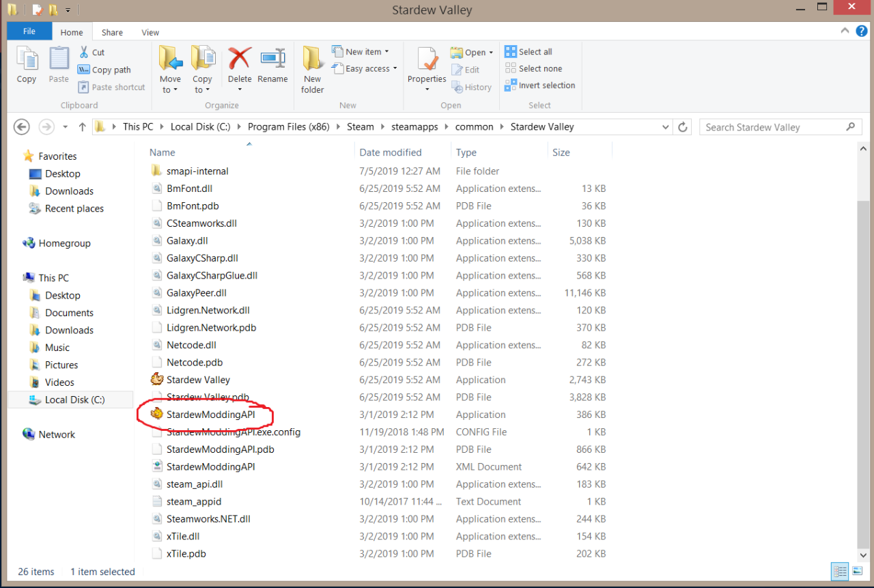Click the red Delete icon
The height and width of the screenshot is (588, 874).
pyautogui.click(x=240, y=58)
